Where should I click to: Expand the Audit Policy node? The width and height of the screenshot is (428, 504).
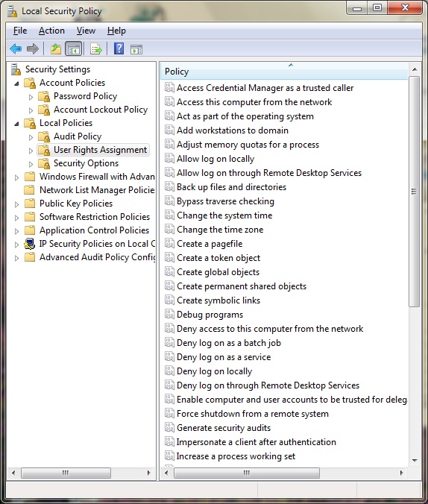pos(31,137)
